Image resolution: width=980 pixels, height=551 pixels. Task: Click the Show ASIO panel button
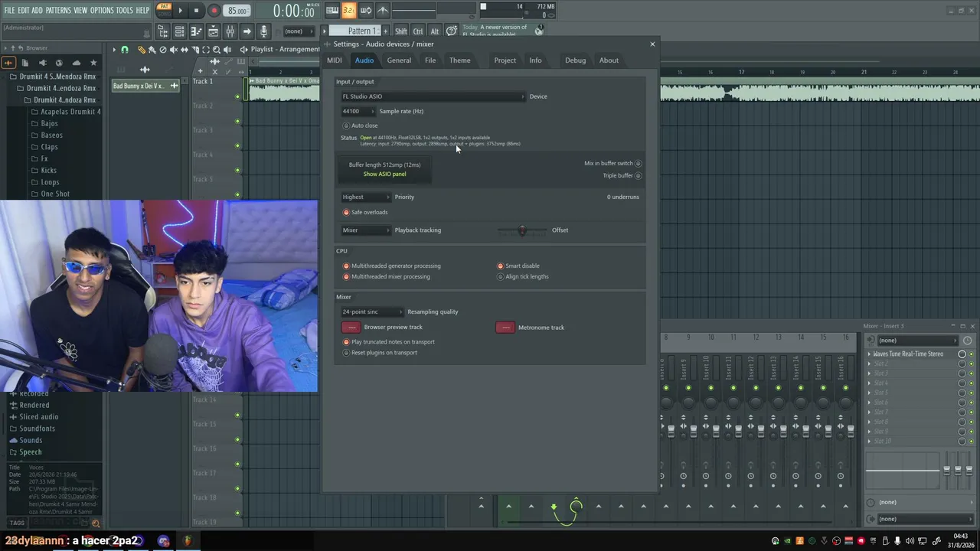[x=384, y=174]
